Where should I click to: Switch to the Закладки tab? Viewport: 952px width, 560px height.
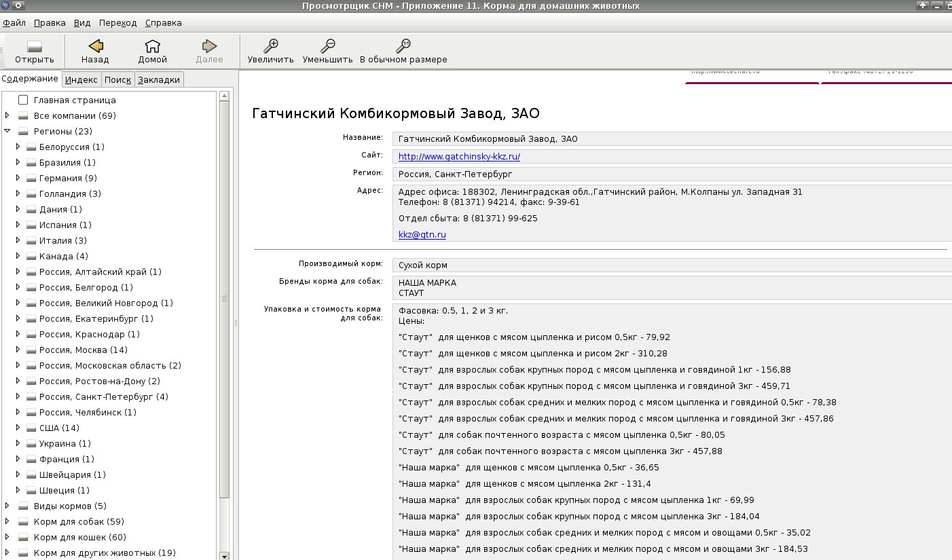pyautogui.click(x=159, y=79)
